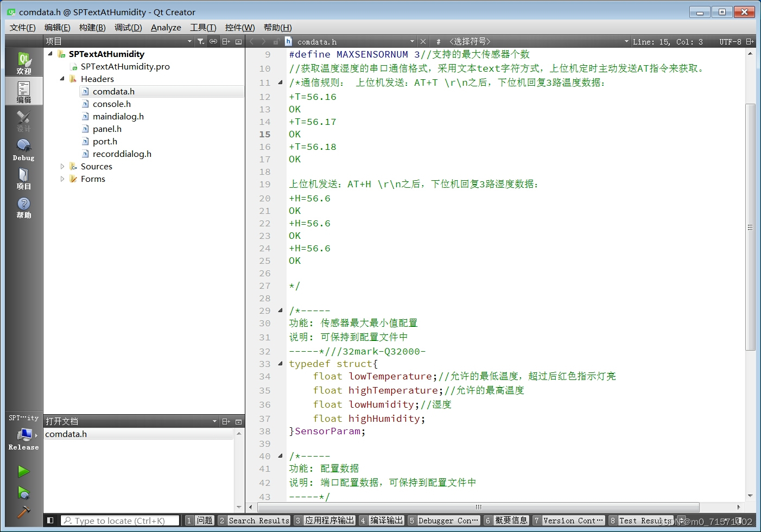Open General Messages (概要信息) pane
The image size is (761, 532).
tap(506, 520)
